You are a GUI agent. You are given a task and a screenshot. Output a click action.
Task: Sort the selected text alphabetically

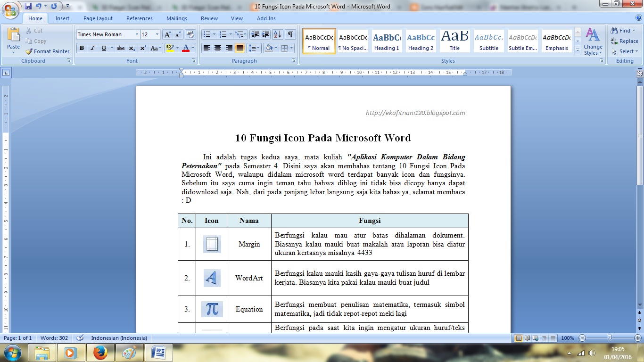coord(278,34)
